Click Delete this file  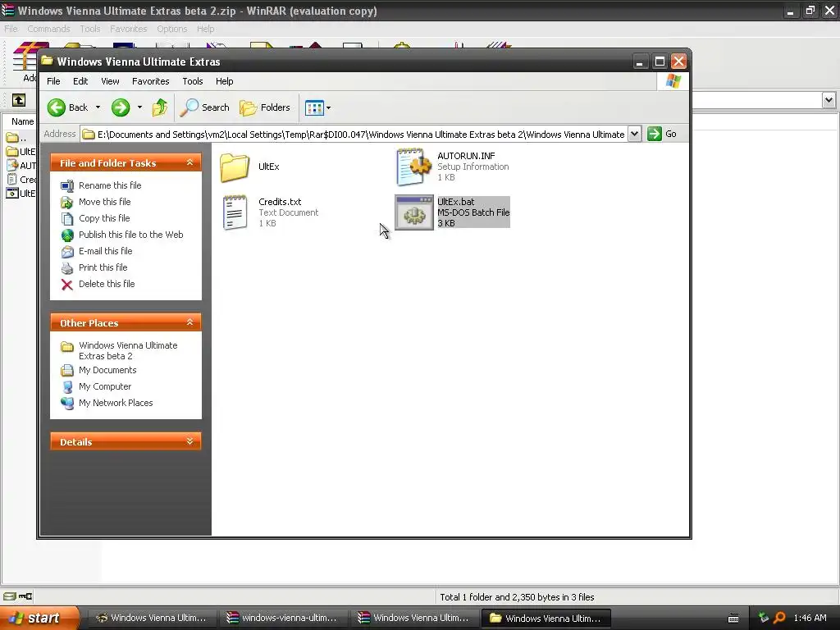click(107, 284)
